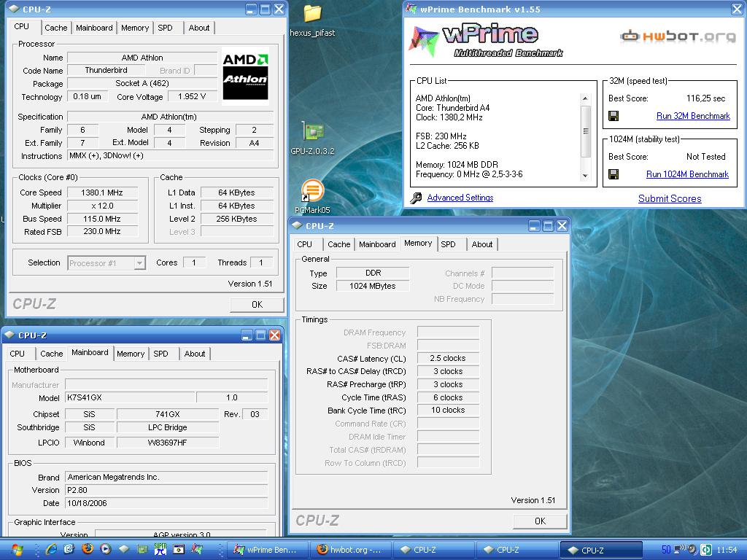
Task: Click the down arrow of CPU List scrollbar
Action: (x=585, y=176)
